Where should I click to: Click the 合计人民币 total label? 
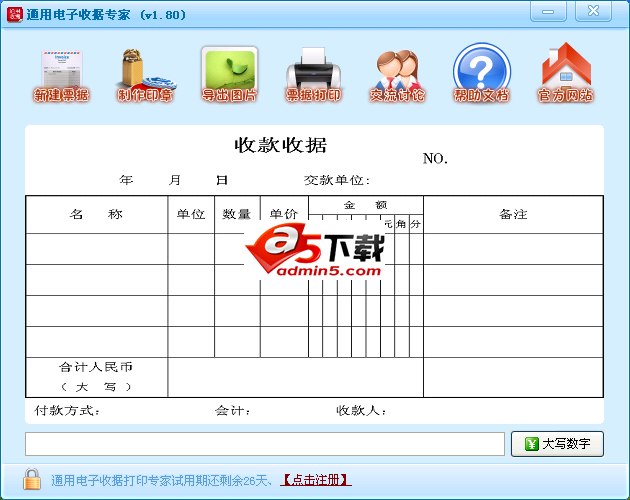(96, 367)
